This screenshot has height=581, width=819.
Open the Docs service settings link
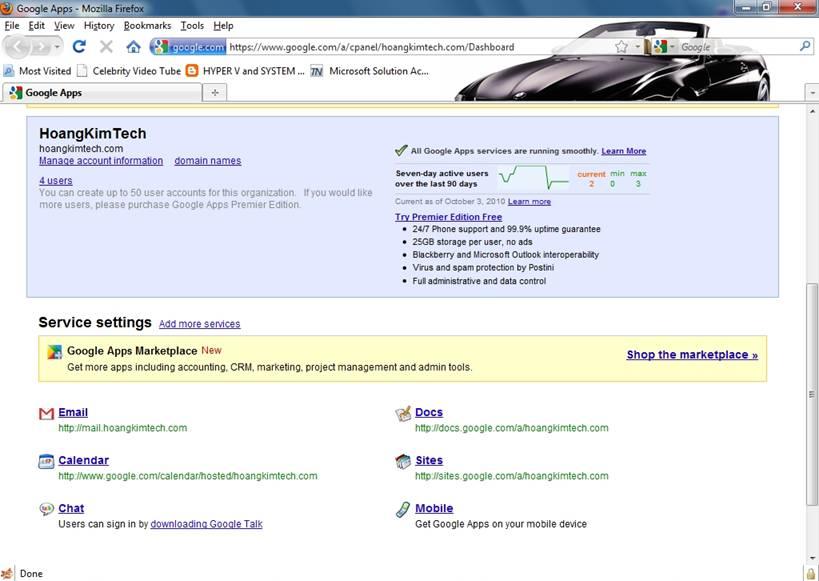pos(429,412)
